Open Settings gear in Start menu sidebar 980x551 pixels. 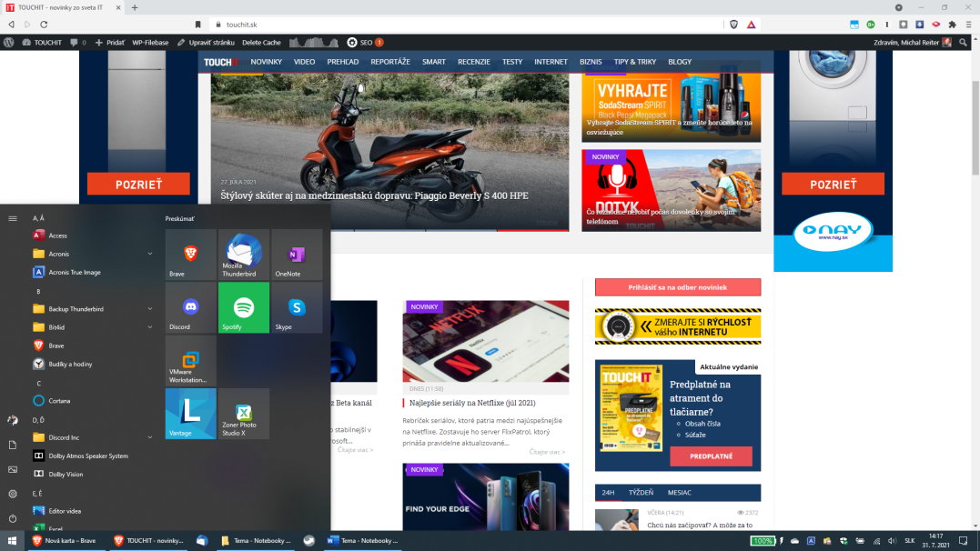pyautogui.click(x=13, y=494)
